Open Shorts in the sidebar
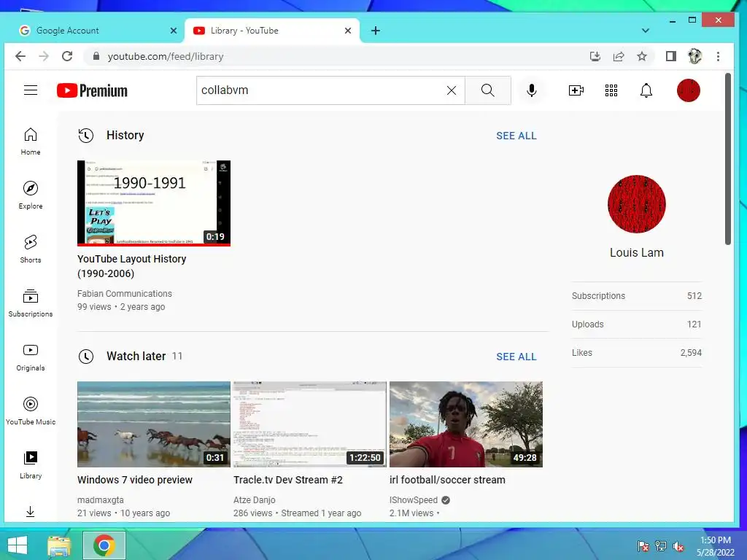The width and height of the screenshot is (747, 560). (x=31, y=249)
